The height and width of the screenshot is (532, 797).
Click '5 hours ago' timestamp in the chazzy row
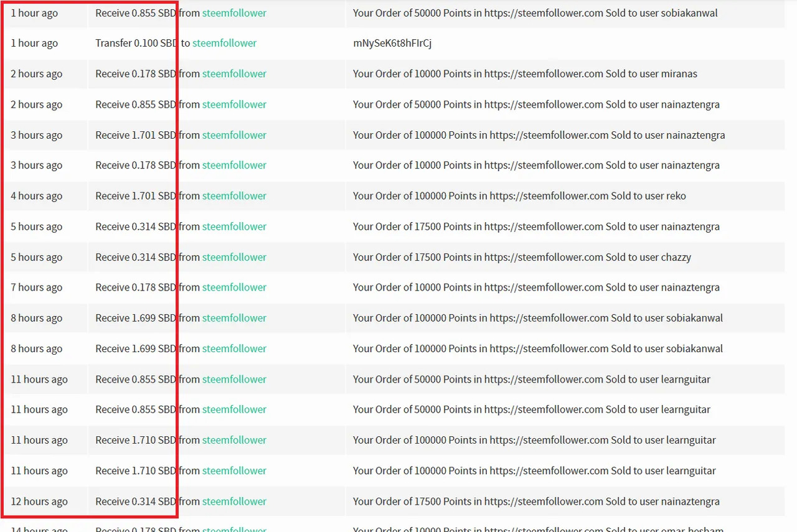tap(37, 257)
